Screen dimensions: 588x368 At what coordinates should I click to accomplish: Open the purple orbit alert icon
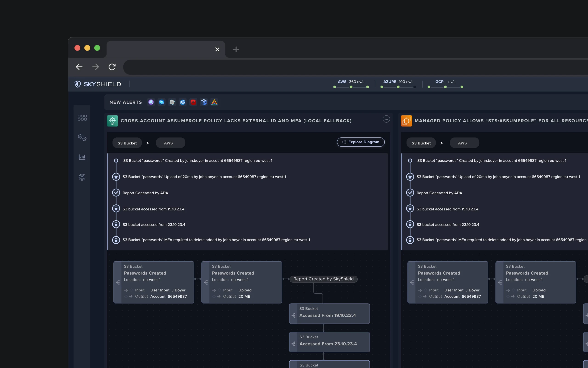[151, 102]
